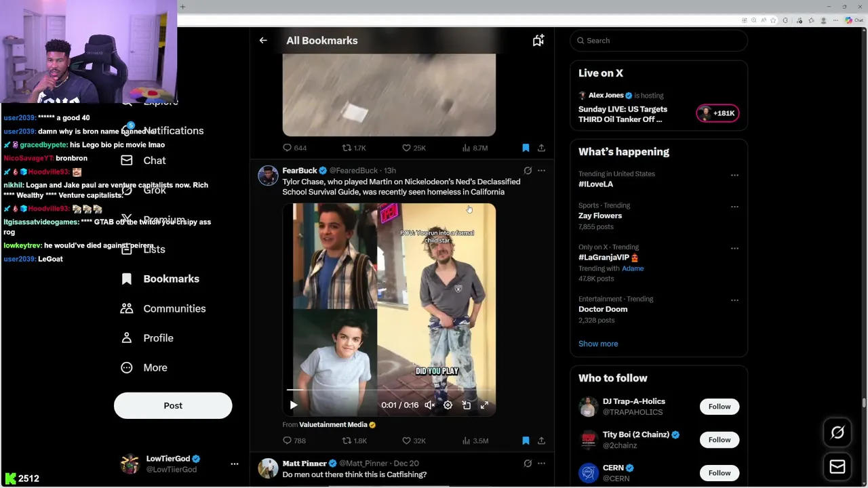Image resolution: width=868 pixels, height=488 pixels.
Task: Repost the post with 1.7K reposts
Action: click(x=354, y=148)
